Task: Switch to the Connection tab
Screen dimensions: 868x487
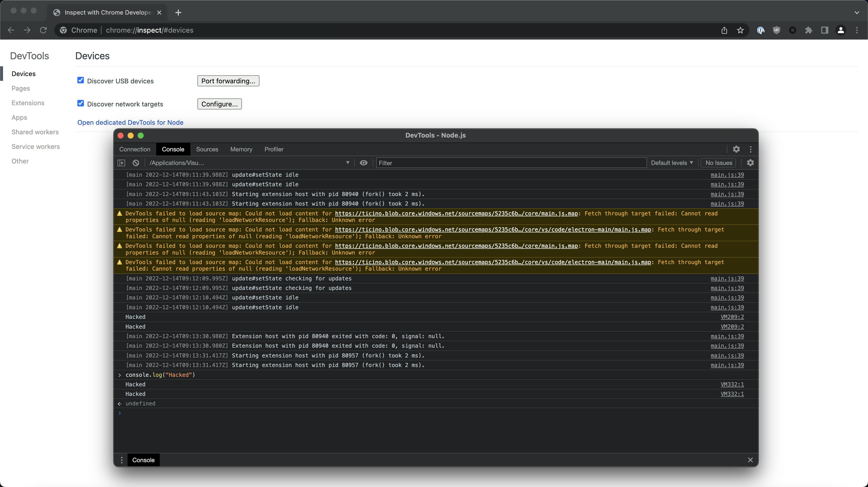Action: click(135, 149)
